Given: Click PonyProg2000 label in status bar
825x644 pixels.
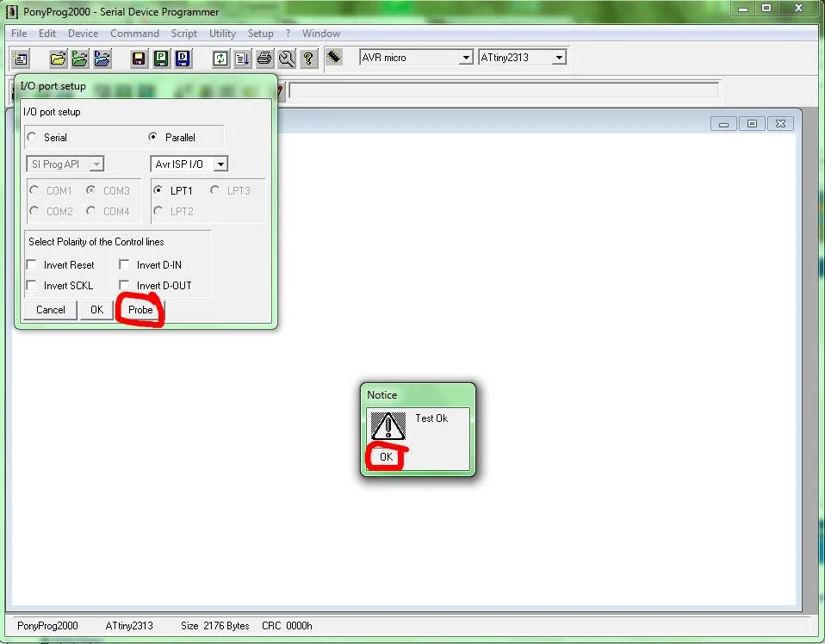Looking at the screenshot, I should (x=47, y=626).
